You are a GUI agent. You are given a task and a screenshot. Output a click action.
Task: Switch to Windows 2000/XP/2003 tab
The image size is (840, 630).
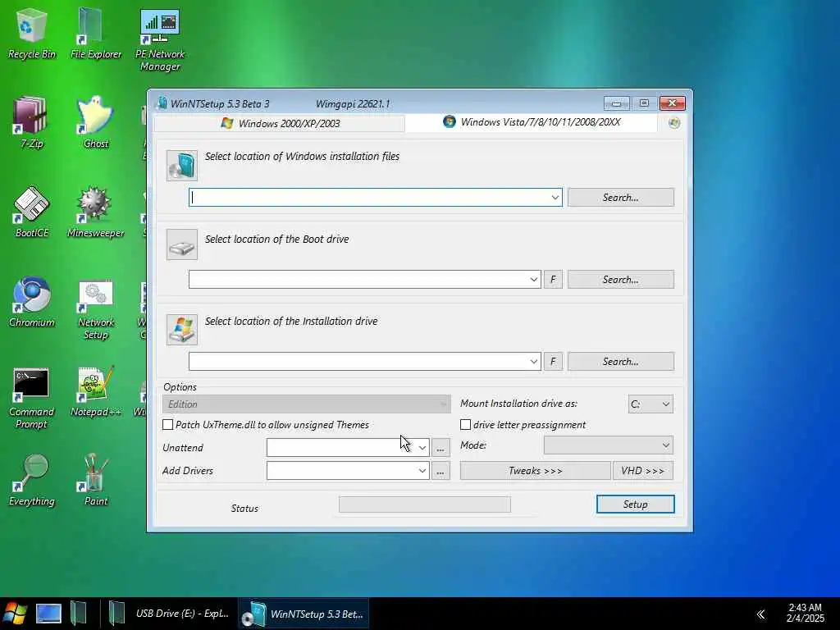(280, 123)
